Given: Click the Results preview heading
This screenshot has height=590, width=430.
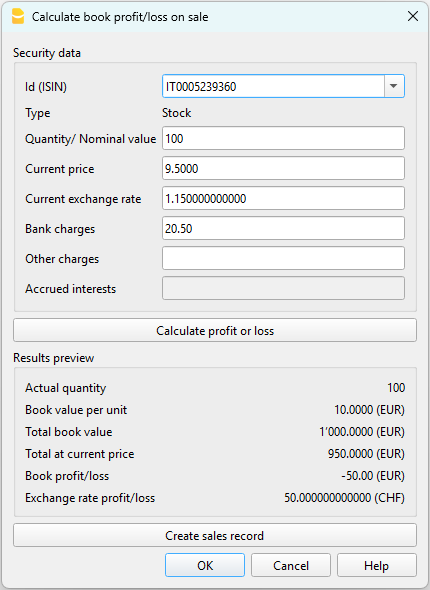Looking at the screenshot, I should 53,358.
